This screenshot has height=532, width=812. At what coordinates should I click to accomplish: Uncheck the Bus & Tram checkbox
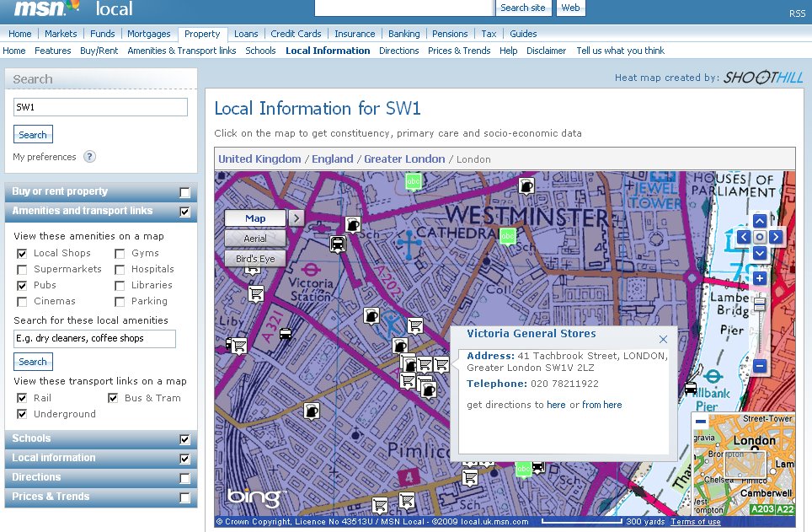point(113,398)
